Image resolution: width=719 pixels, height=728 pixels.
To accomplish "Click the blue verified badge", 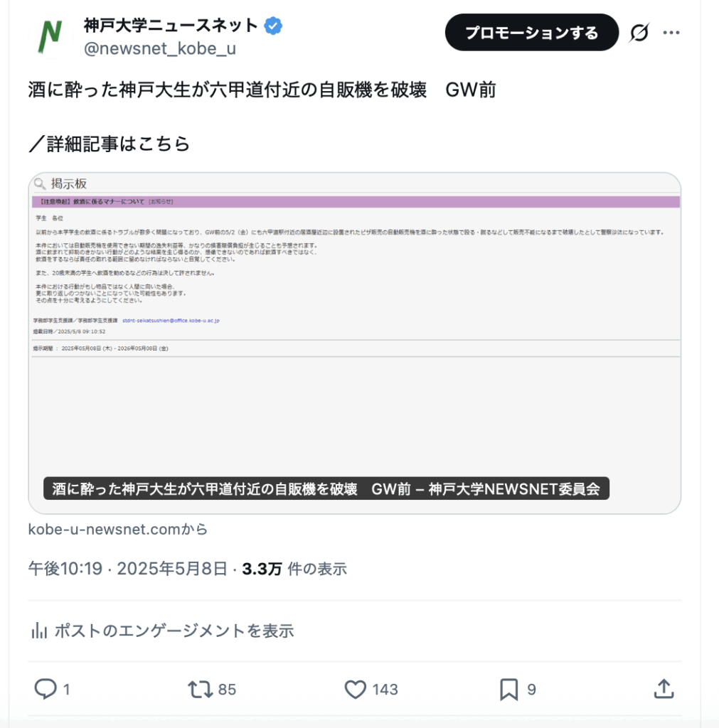I will coord(274,26).
